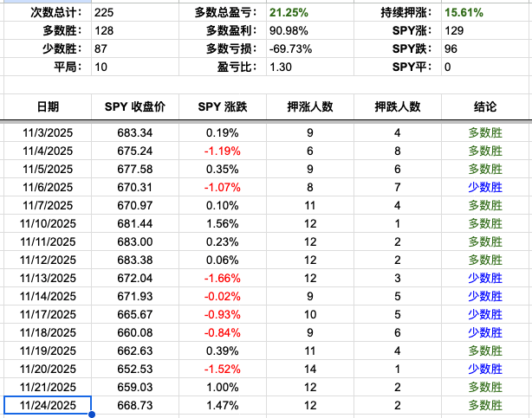Select 押涨人数 value 14 in 11/20/2025 row
Image resolution: width=532 pixels, height=418 pixels.
tap(310, 369)
